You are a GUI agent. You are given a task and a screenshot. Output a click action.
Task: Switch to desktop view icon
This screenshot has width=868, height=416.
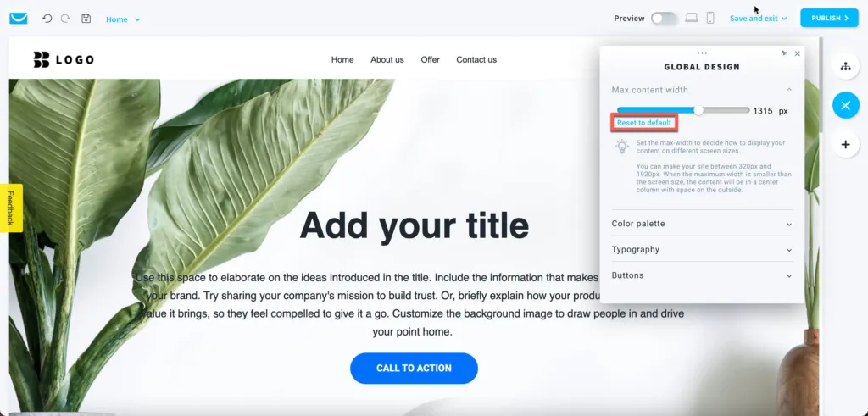pos(692,18)
